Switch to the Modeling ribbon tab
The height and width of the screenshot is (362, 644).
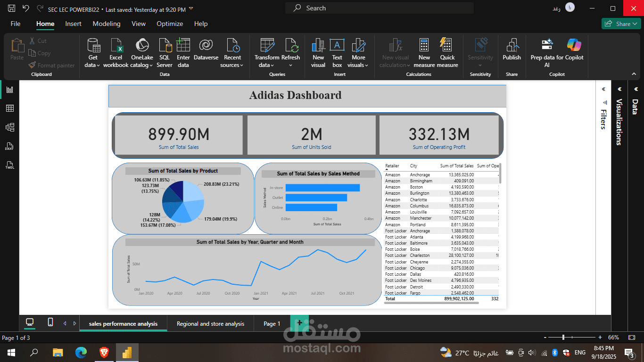pos(107,24)
